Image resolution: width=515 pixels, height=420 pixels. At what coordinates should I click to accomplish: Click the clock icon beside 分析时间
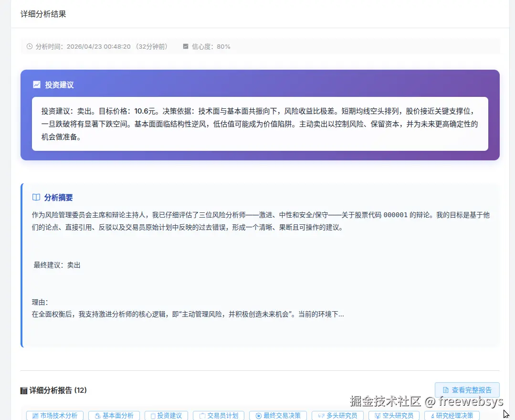30,46
